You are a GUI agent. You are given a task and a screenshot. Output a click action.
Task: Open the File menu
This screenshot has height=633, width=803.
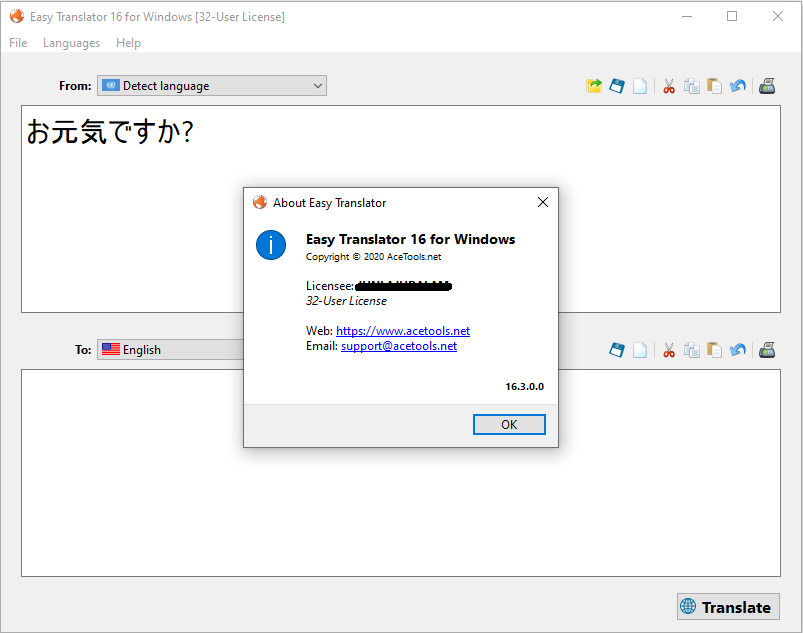(18, 43)
